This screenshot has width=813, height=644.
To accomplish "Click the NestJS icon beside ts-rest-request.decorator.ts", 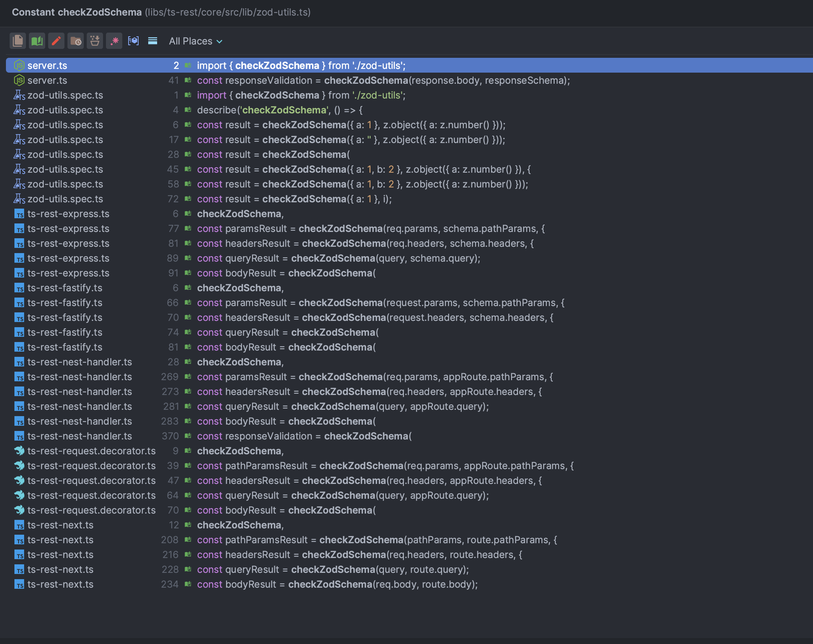I will tap(19, 451).
